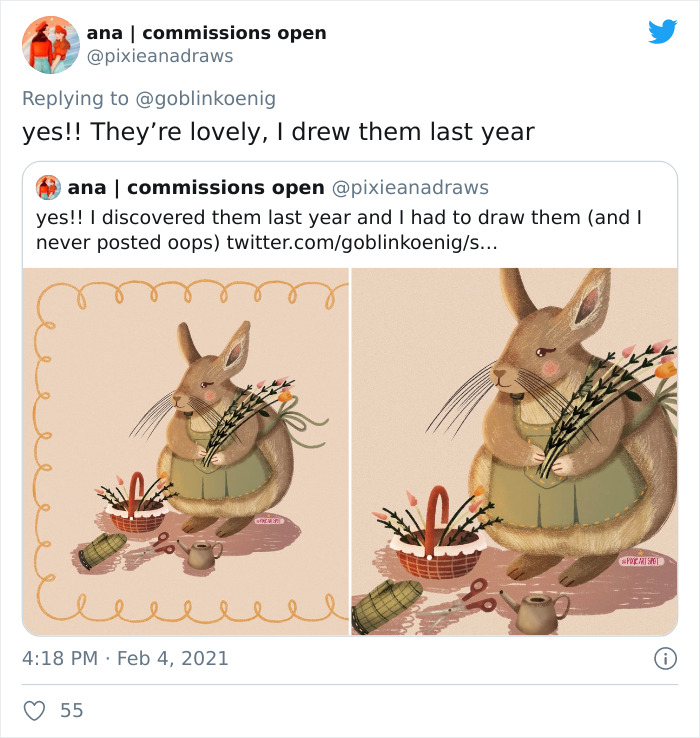The image size is (700, 738).
Task: Open the left bunny image with the orange border
Action: pos(186,451)
